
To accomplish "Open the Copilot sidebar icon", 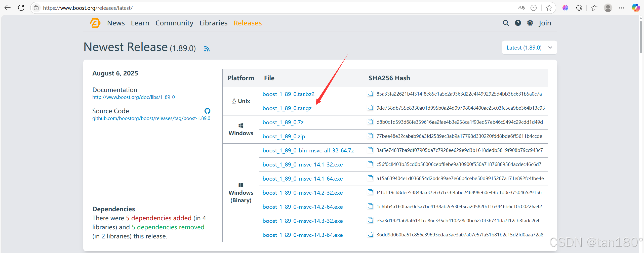I will (636, 8).
